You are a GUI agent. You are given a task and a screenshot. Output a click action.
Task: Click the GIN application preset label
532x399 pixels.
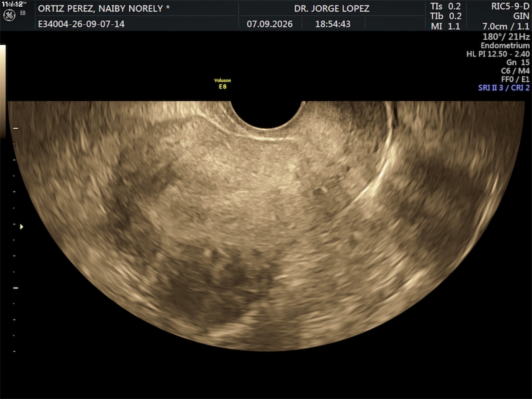pyautogui.click(x=521, y=16)
